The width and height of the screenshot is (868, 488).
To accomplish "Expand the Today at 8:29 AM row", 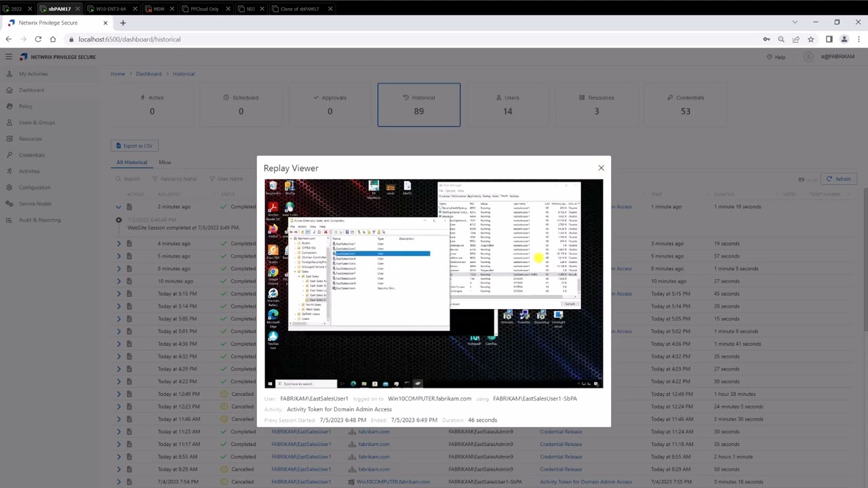I will click(119, 469).
